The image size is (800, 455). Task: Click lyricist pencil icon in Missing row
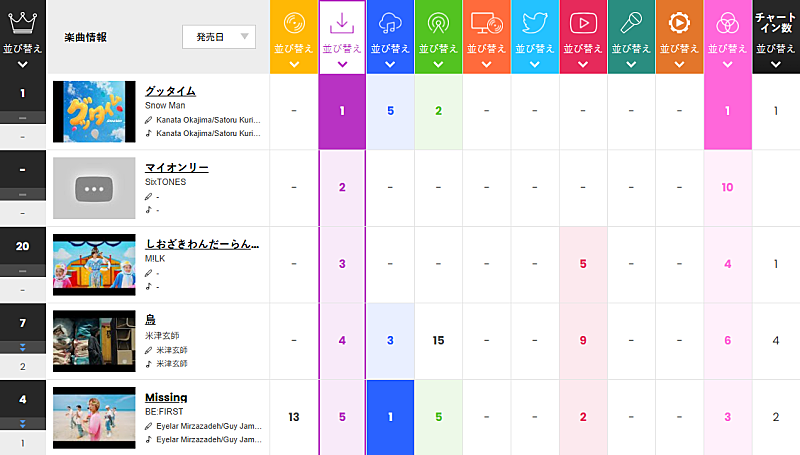(148, 426)
